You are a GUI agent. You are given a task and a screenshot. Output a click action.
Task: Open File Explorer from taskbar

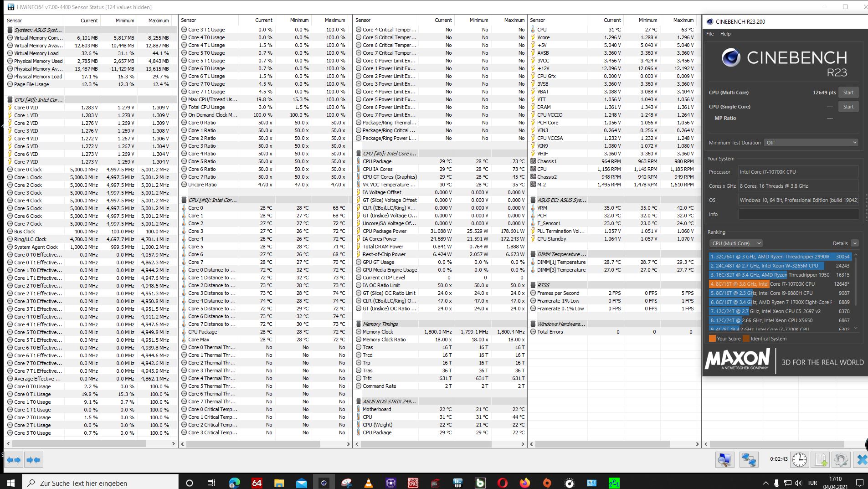point(279,483)
